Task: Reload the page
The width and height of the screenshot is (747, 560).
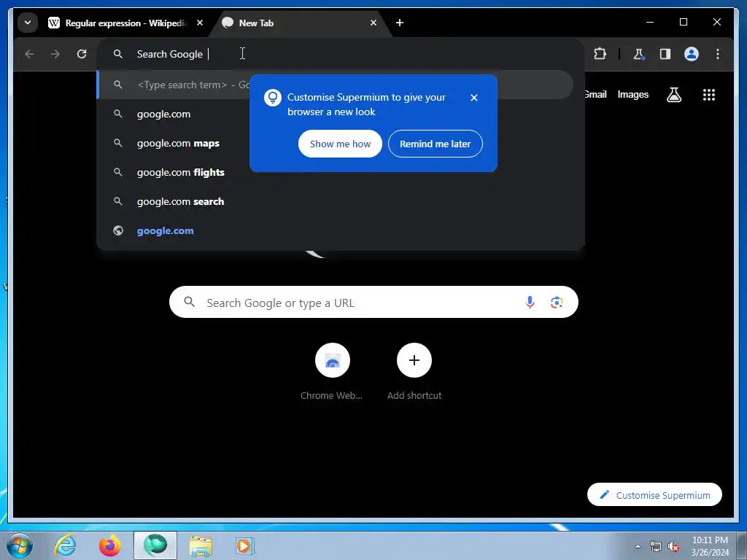Action: [82, 54]
